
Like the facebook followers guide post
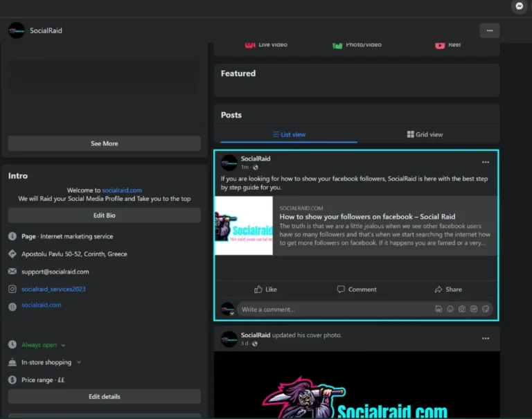[266, 289]
